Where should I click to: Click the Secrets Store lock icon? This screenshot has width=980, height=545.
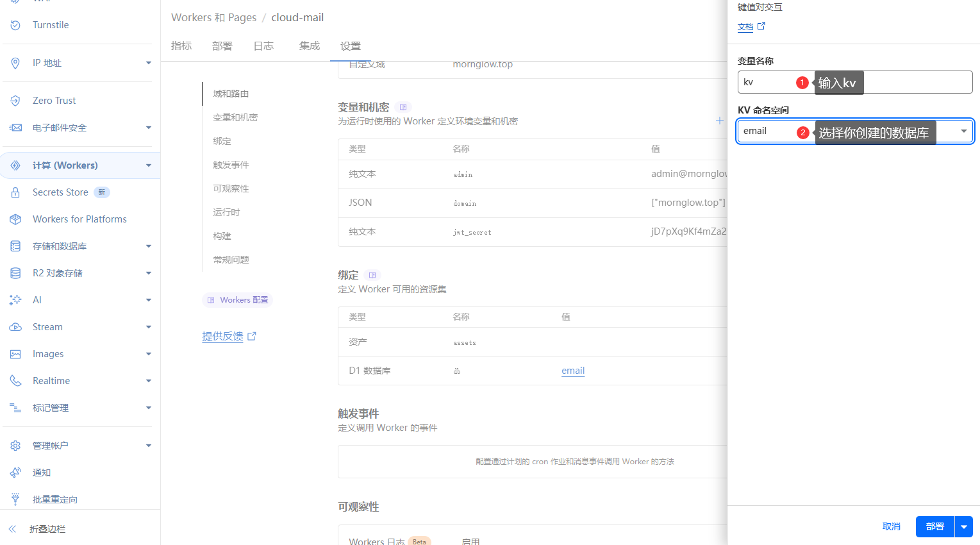coord(15,192)
